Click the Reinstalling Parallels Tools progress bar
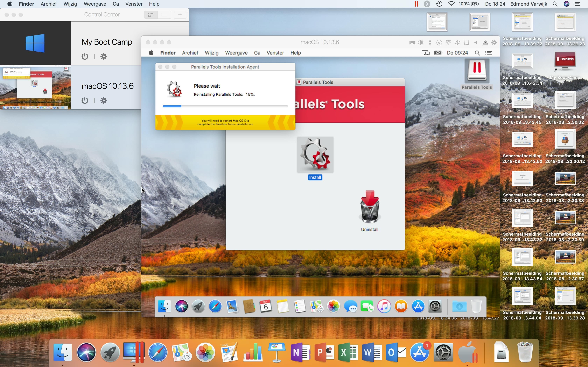Image resolution: width=588 pixels, height=367 pixels. (225, 106)
